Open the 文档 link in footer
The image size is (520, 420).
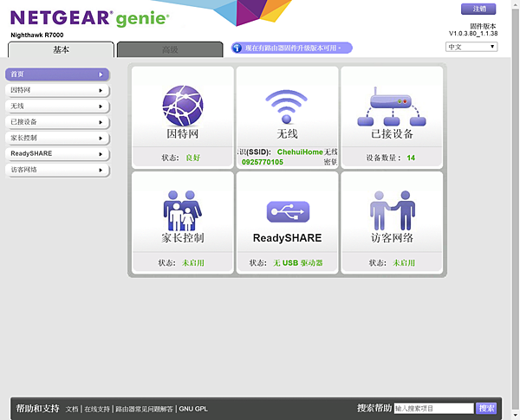(72, 409)
